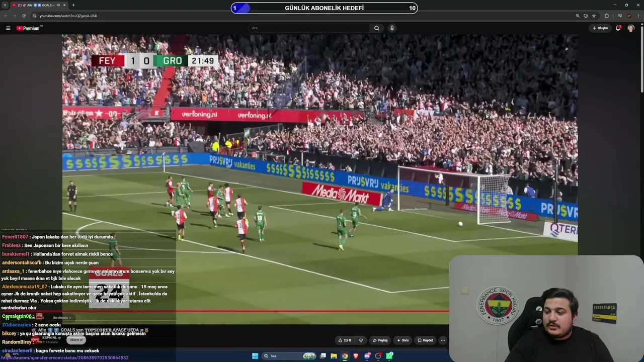Open the account avatar menu

[x=631, y=28]
